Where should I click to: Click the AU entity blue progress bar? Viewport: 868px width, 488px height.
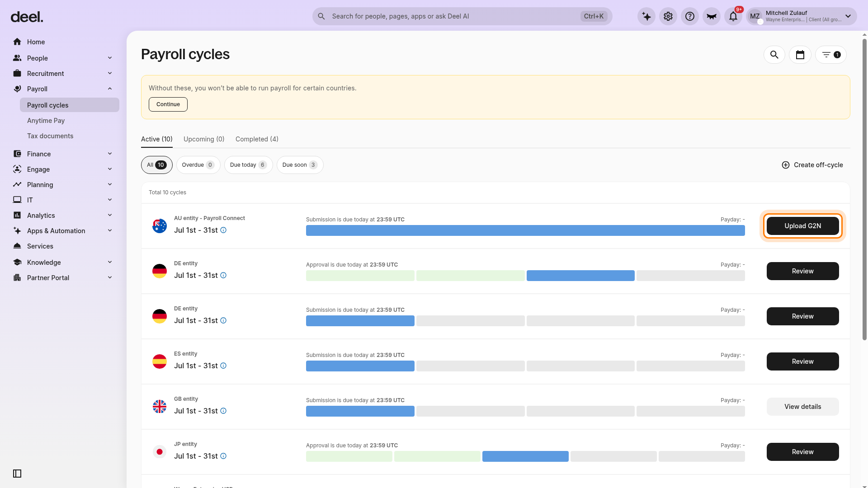[x=525, y=230]
